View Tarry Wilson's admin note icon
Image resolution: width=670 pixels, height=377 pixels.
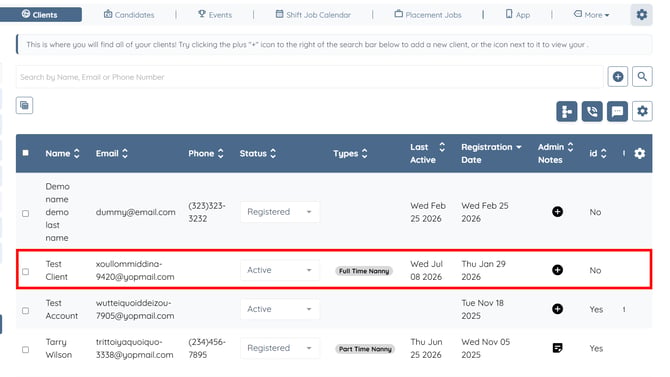(x=557, y=348)
